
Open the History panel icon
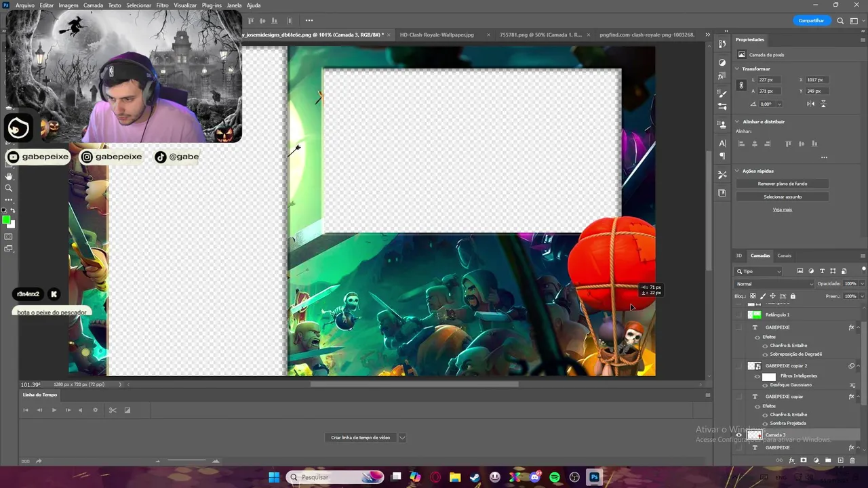722,44
